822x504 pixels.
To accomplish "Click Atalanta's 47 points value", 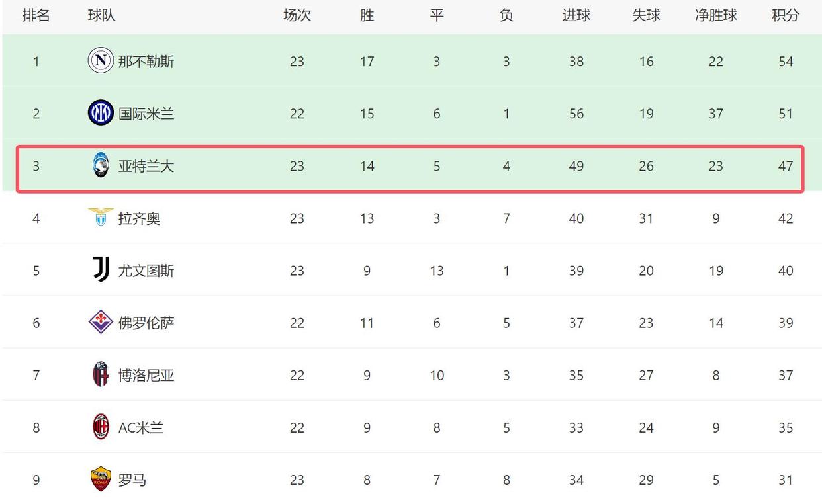I will [x=786, y=166].
